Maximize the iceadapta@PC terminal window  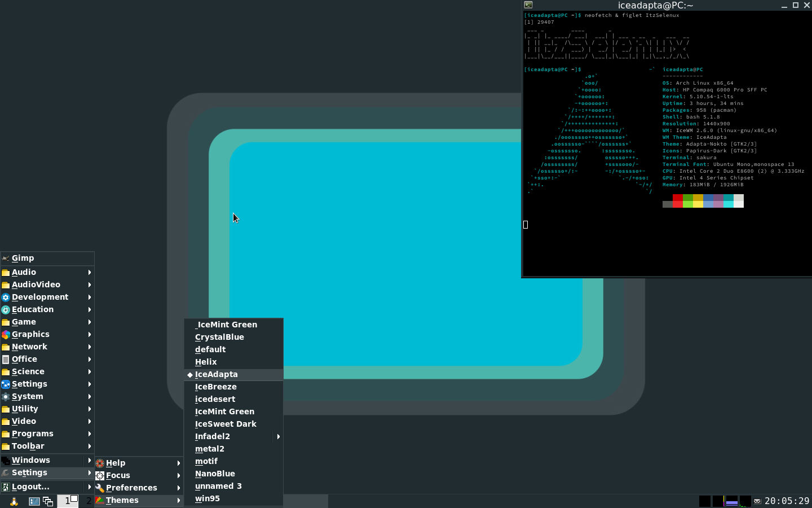coord(796,5)
